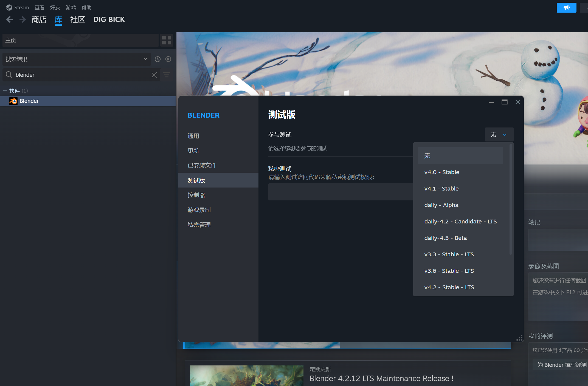588x386 pixels.
Task: Open the 商店 store page
Action: pyautogui.click(x=39, y=19)
